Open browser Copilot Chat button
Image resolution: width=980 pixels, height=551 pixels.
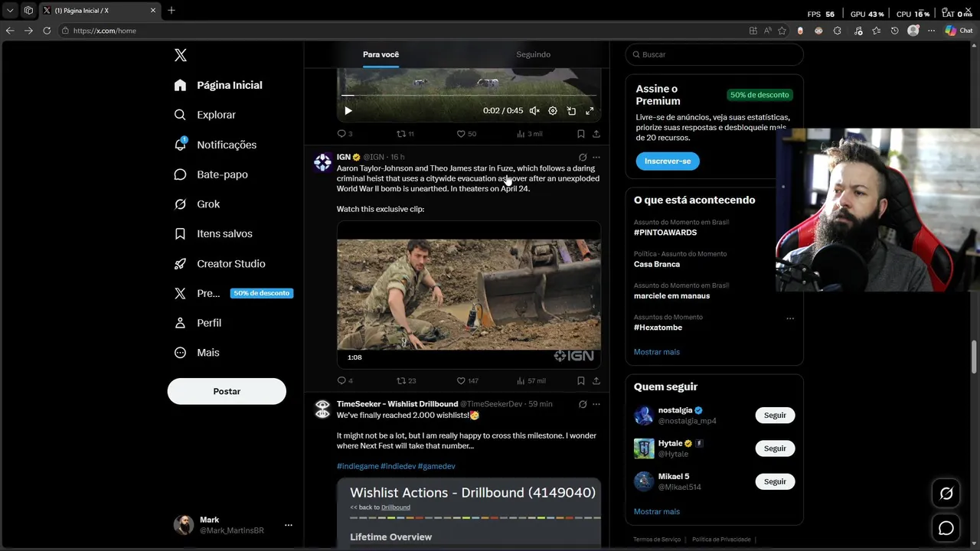[959, 31]
